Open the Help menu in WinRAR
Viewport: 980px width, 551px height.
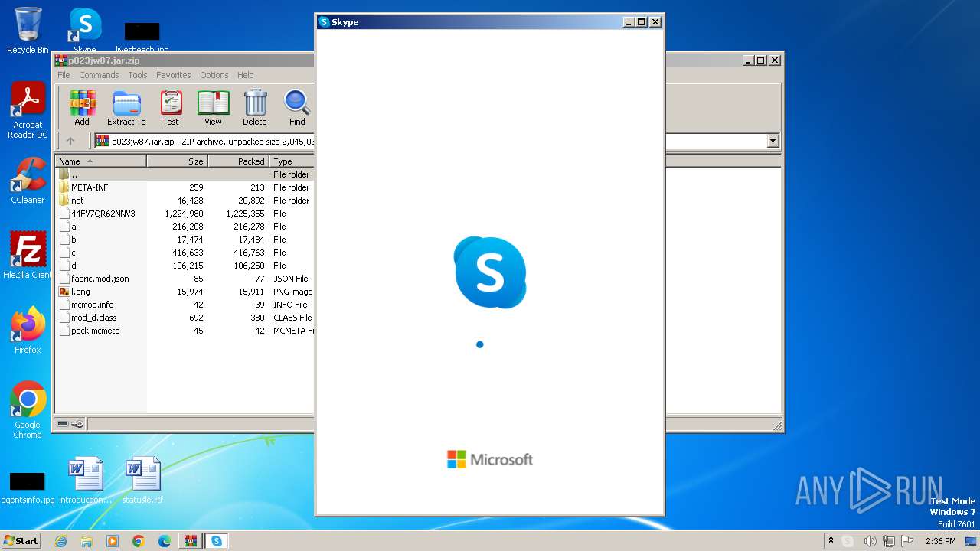pos(245,75)
